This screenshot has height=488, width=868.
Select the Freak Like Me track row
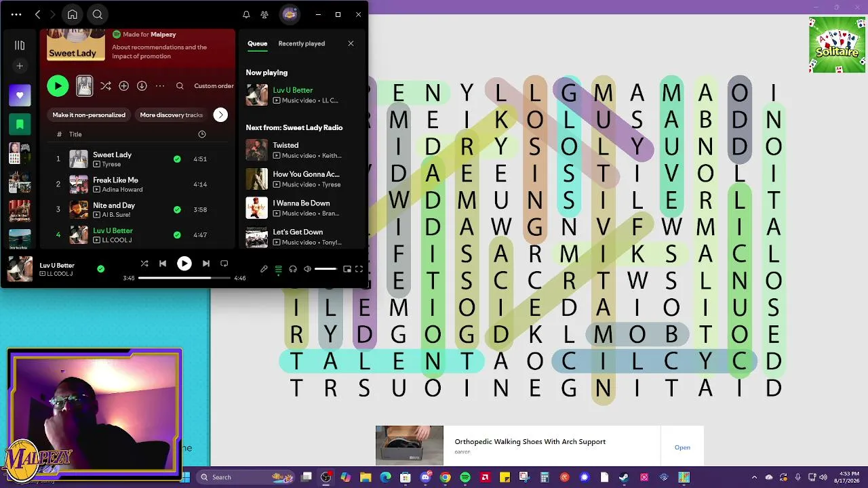coord(138,184)
